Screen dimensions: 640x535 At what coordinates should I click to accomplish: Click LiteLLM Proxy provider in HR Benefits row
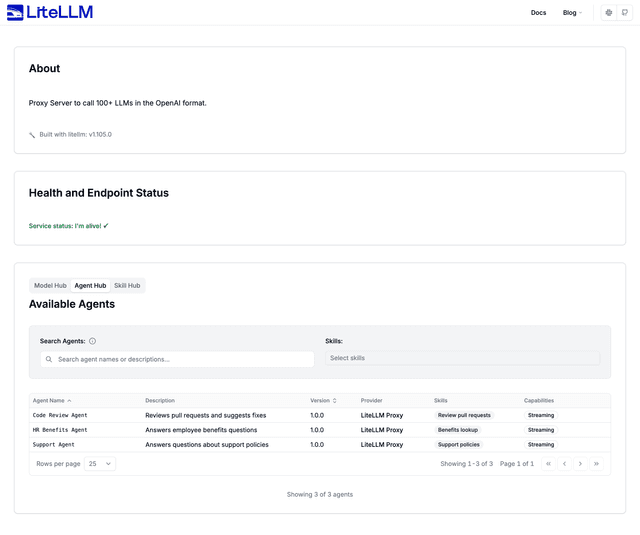(382, 430)
